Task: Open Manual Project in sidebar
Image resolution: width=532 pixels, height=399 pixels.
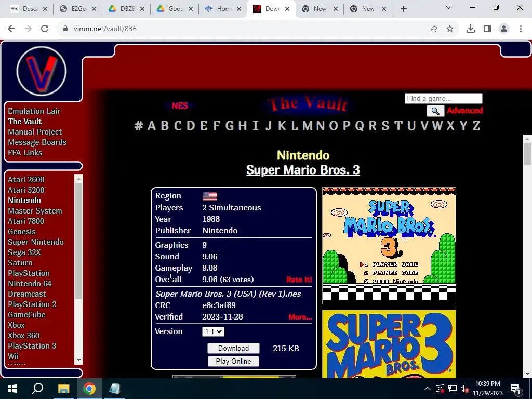Action: point(35,132)
